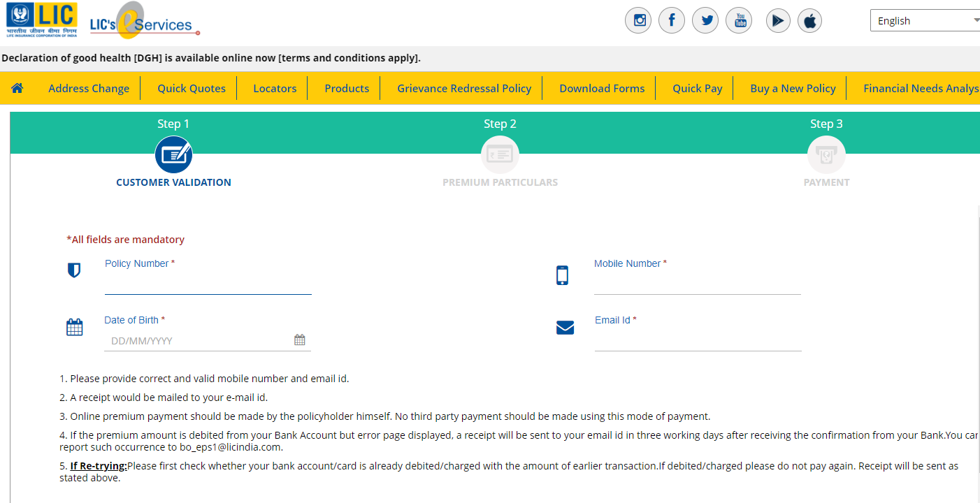Open LIC's Instagram page icon
This screenshot has height=503, width=980.
tap(638, 20)
